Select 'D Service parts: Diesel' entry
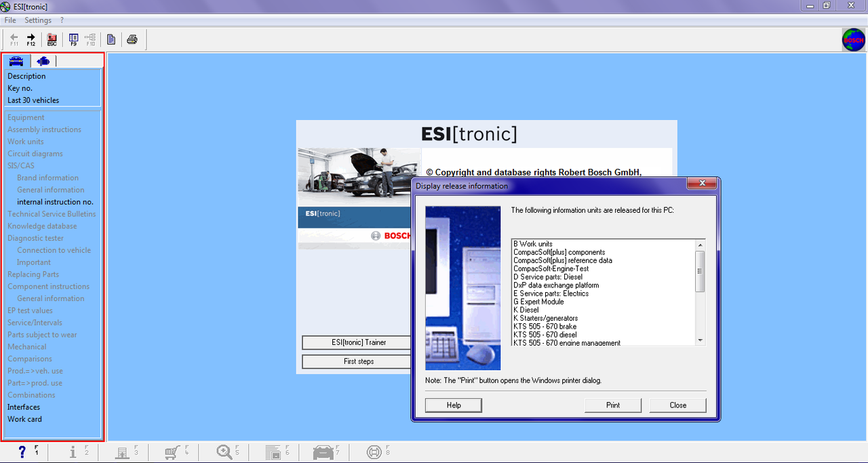 tap(548, 277)
